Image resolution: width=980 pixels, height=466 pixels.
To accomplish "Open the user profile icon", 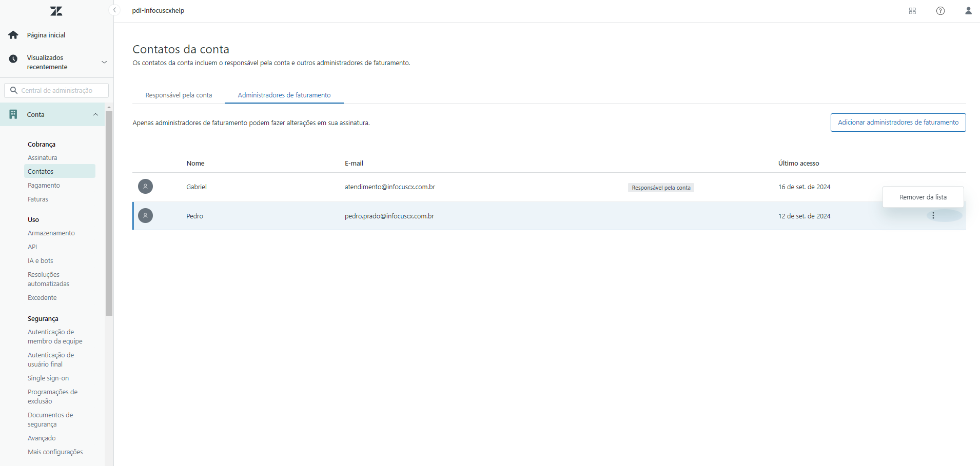I will pyautogui.click(x=968, y=11).
